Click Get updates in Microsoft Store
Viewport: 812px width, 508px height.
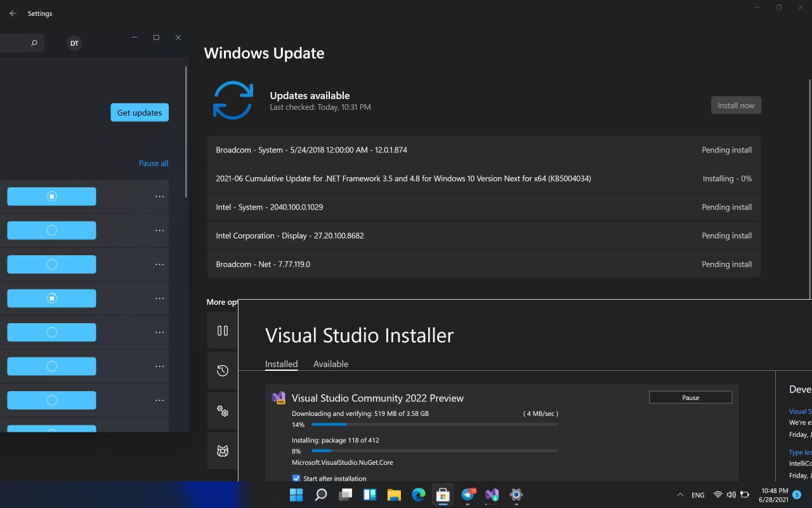pyautogui.click(x=140, y=112)
